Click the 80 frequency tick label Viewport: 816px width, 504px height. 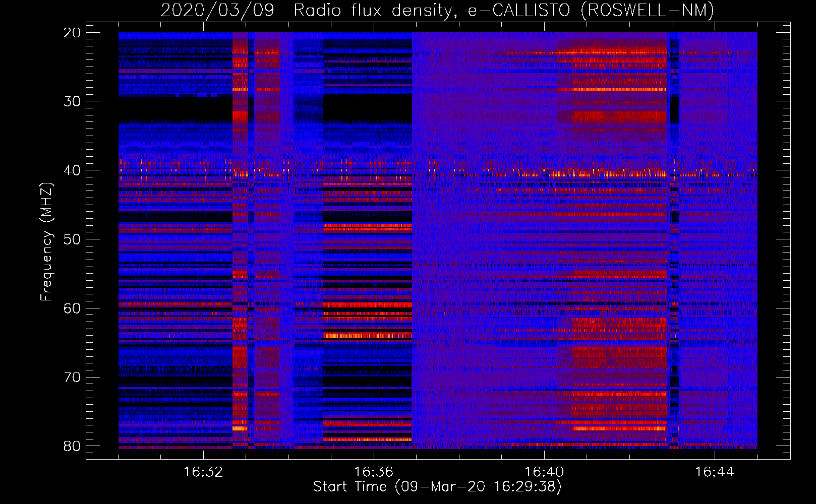point(73,446)
